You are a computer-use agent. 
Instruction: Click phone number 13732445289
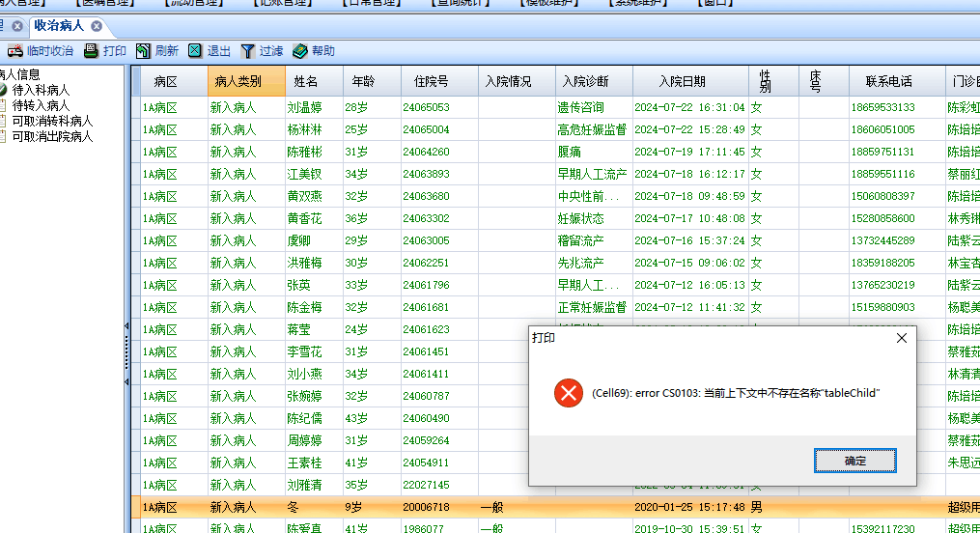(882, 240)
